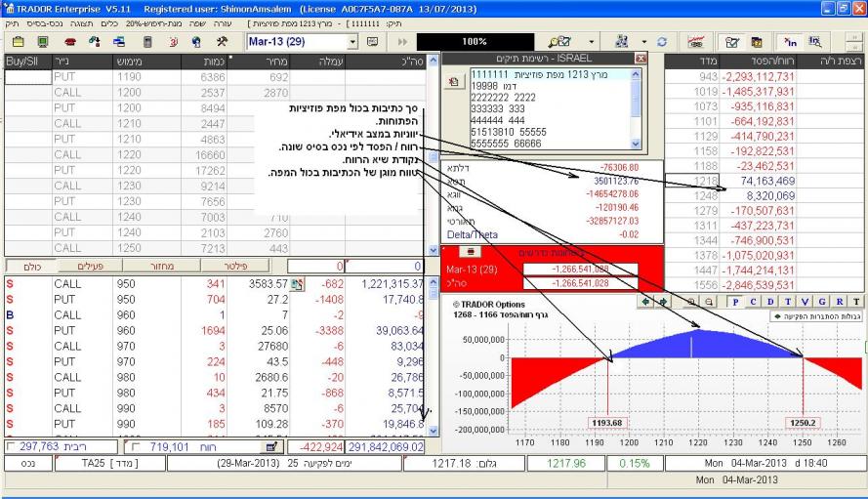Open the gray calculator toolbar icon
Viewport: 868px width, 499px height.
147,42
